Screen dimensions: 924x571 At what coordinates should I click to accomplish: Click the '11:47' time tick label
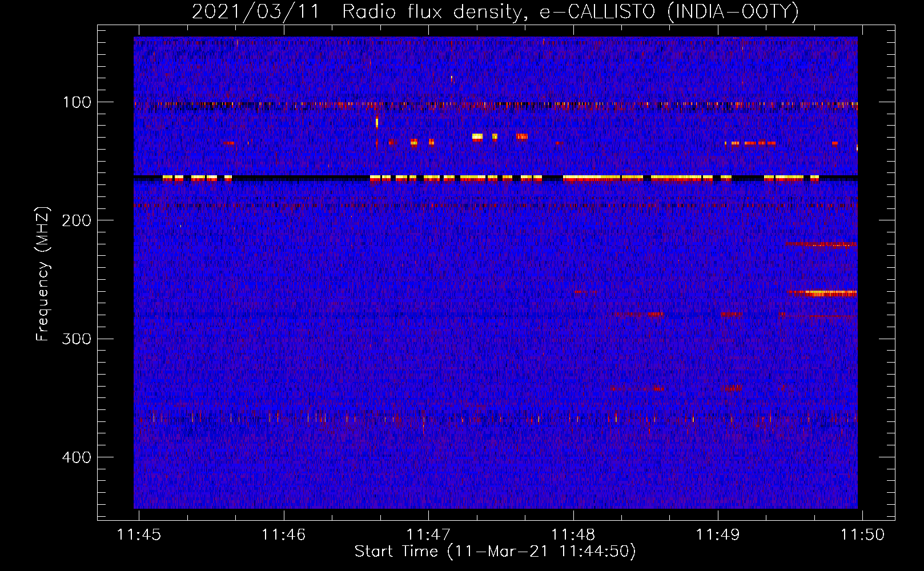point(428,534)
